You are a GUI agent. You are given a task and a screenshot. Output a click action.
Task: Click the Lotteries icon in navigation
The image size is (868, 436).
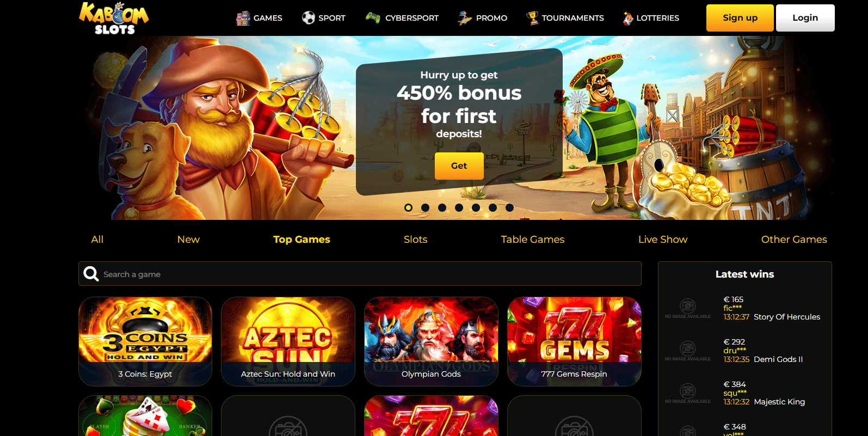[628, 18]
